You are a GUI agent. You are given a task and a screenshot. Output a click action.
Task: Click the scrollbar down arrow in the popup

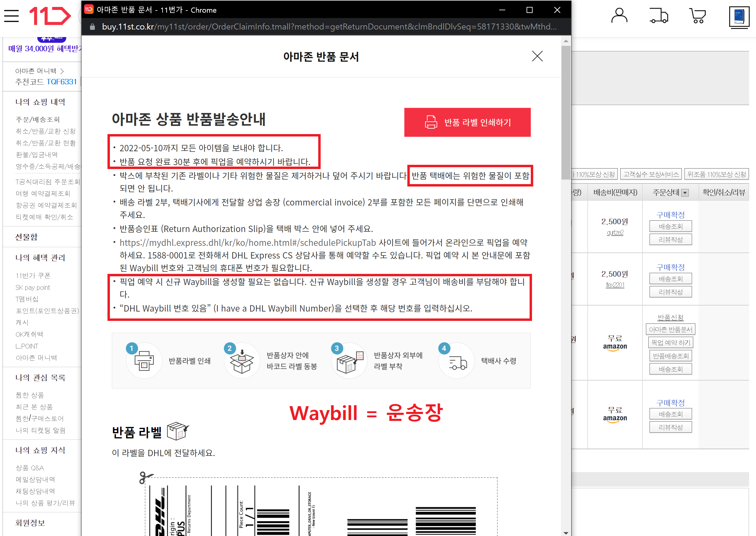(x=566, y=532)
